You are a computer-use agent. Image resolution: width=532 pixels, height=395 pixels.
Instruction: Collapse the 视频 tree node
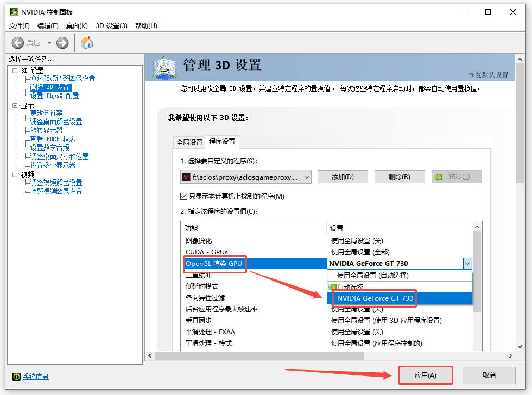click(x=15, y=175)
